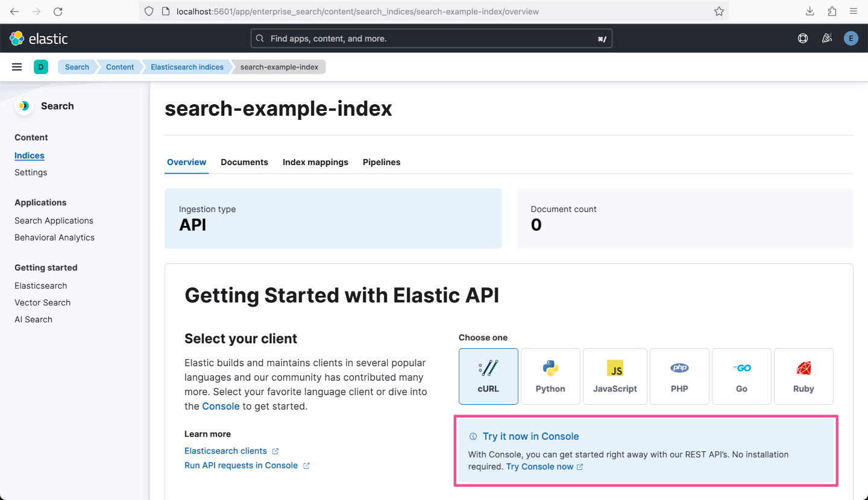Click the Ingestion type API panel

coord(333,219)
